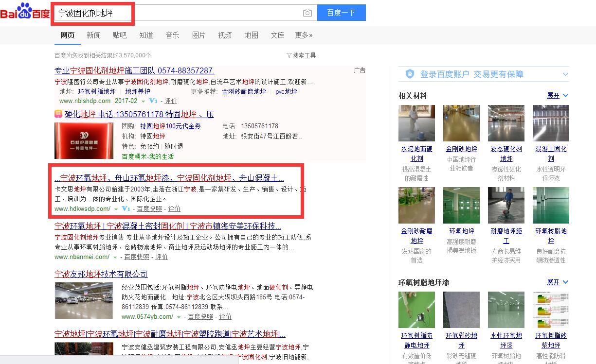Click the 百度糯米-我的生活 source link

point(147,156)
